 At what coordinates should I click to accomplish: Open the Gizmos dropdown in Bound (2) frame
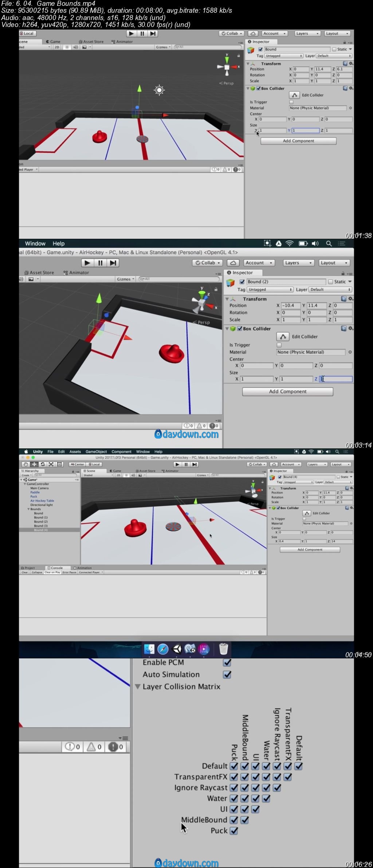pyautogui.click(x=126, y=279)
